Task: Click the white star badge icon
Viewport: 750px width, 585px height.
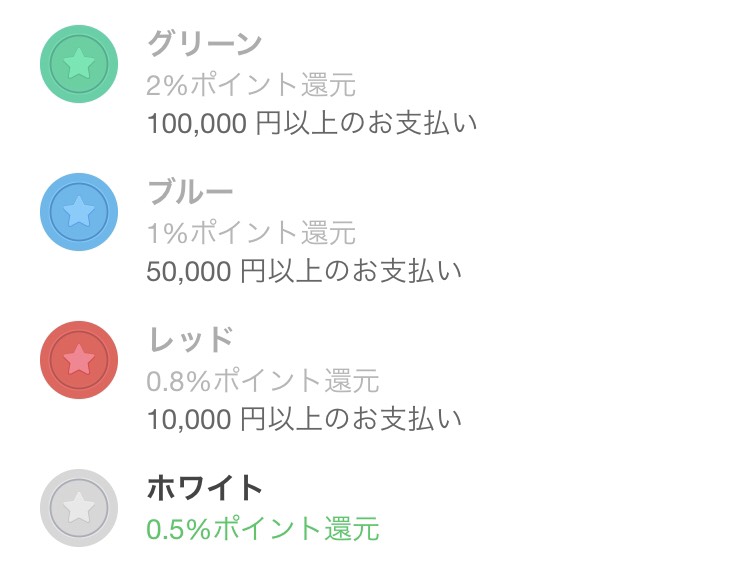Action: (79, 508)
